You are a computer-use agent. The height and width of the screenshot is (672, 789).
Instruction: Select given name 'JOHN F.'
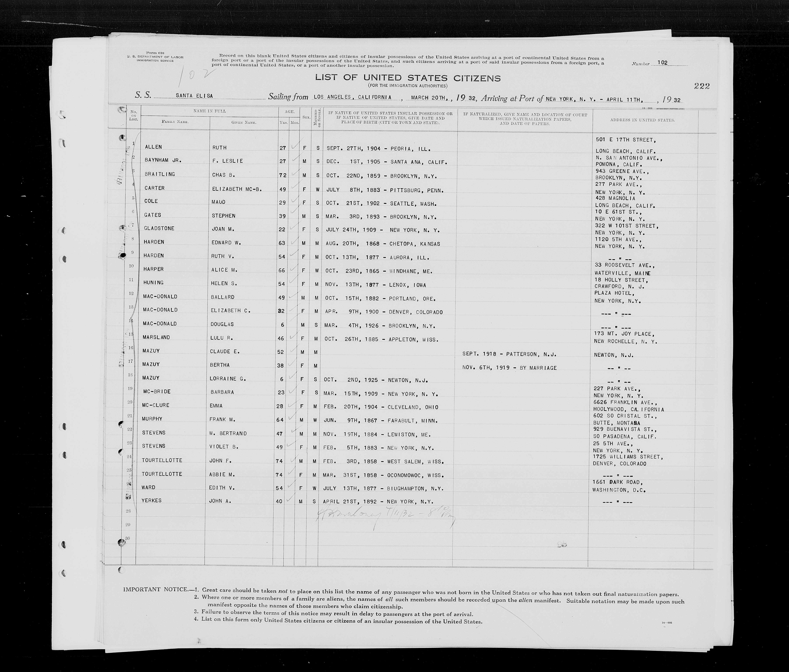(220, 461)
